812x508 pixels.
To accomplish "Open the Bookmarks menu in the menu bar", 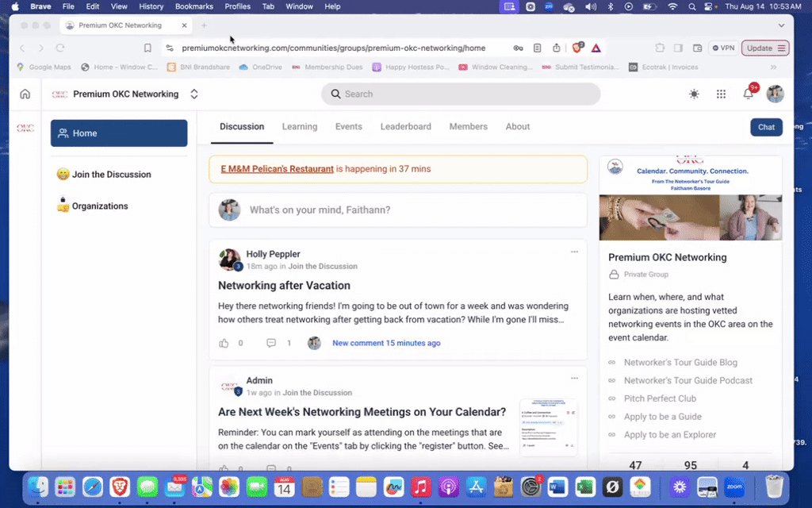I will pos(194,6).
